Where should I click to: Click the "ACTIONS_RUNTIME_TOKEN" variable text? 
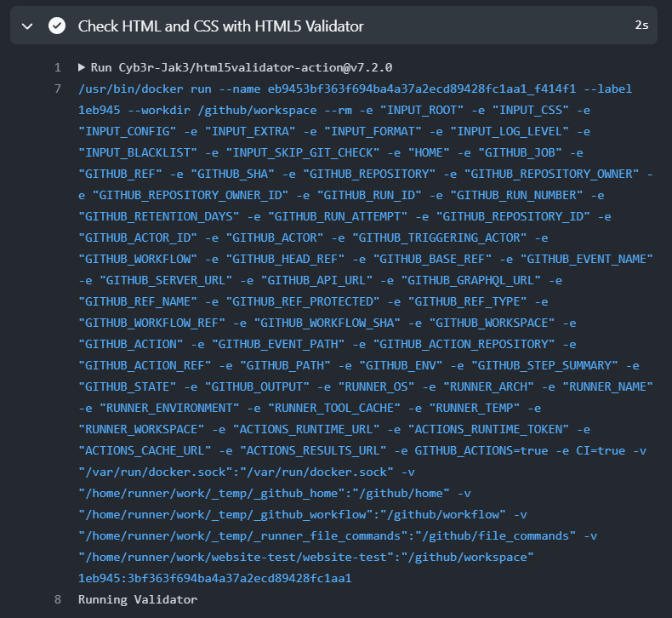pyautogui.click(x=488, y=429)
